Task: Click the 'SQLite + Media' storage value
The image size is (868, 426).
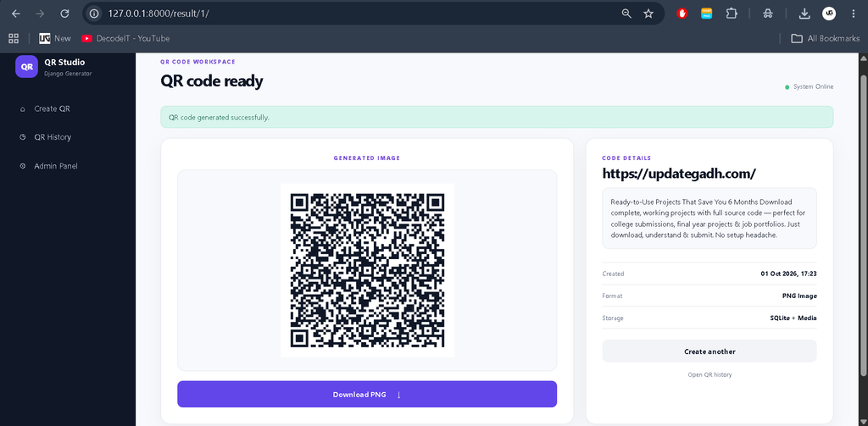Action: click(793, 318)
